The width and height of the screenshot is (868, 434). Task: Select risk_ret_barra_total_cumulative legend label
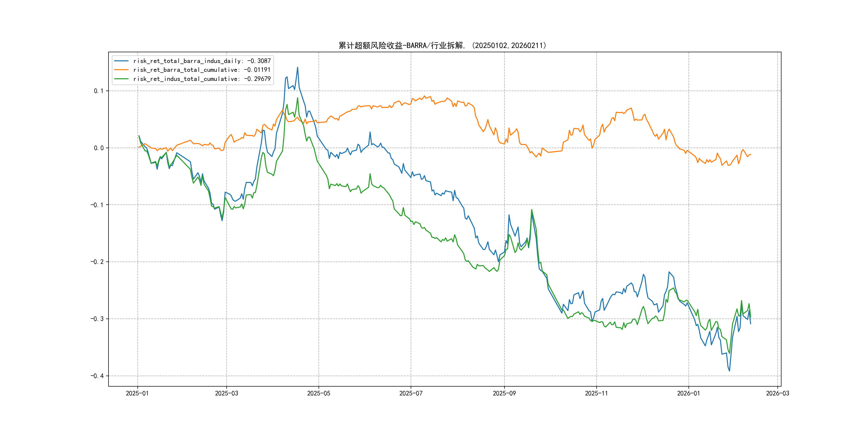click(x=202, y=70)
